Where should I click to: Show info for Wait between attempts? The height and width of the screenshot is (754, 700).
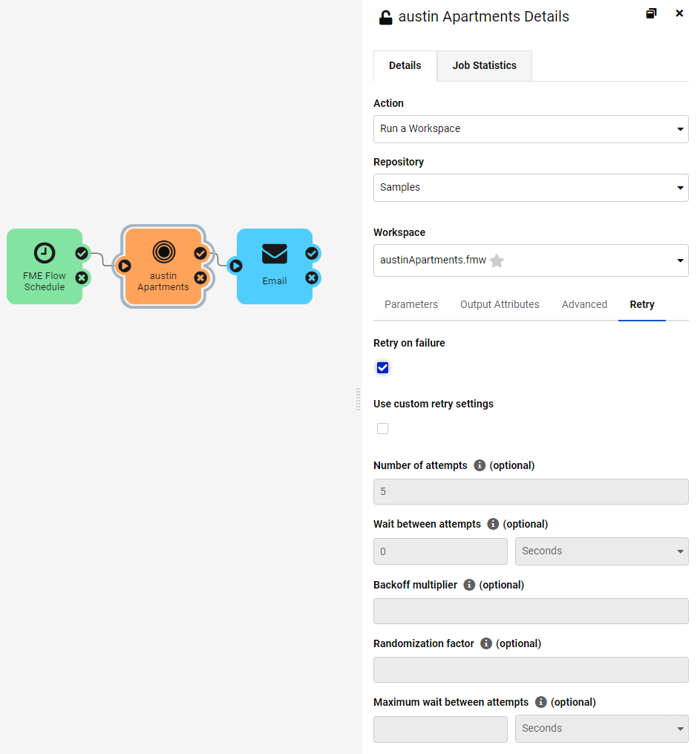click(493, 524)
